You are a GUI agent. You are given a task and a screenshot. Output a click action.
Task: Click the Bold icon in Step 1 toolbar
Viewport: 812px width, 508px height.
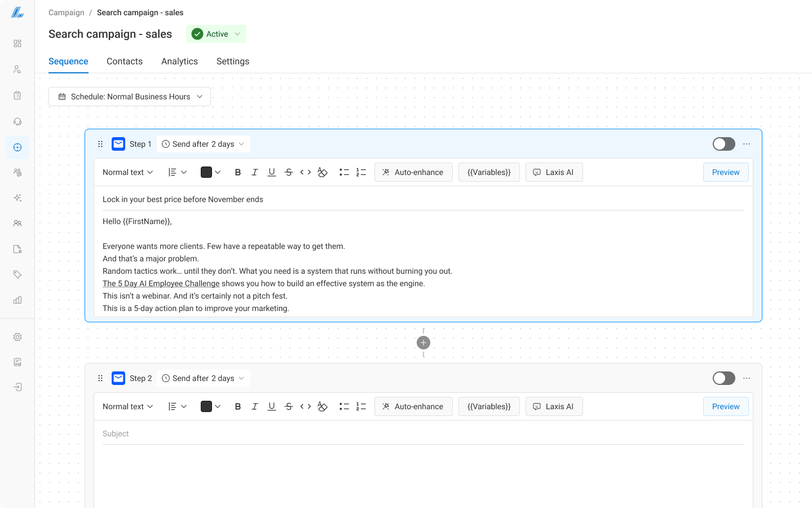(x=238, y=172)
